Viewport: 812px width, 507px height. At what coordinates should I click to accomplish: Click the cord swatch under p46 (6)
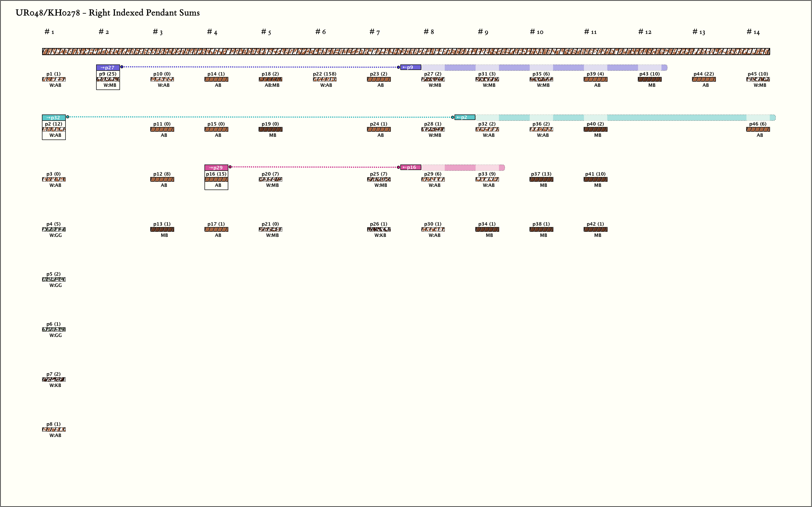click(x=758, y=129)
